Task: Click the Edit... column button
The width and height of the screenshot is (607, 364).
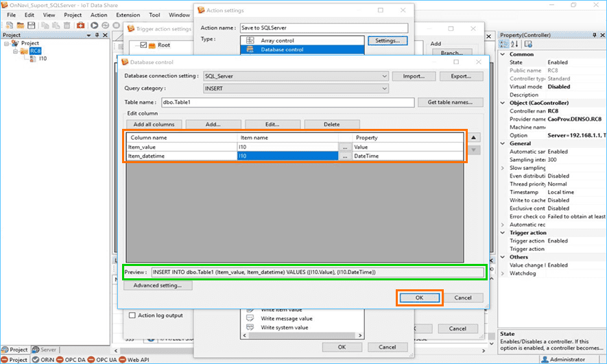Action: point(272,124)
